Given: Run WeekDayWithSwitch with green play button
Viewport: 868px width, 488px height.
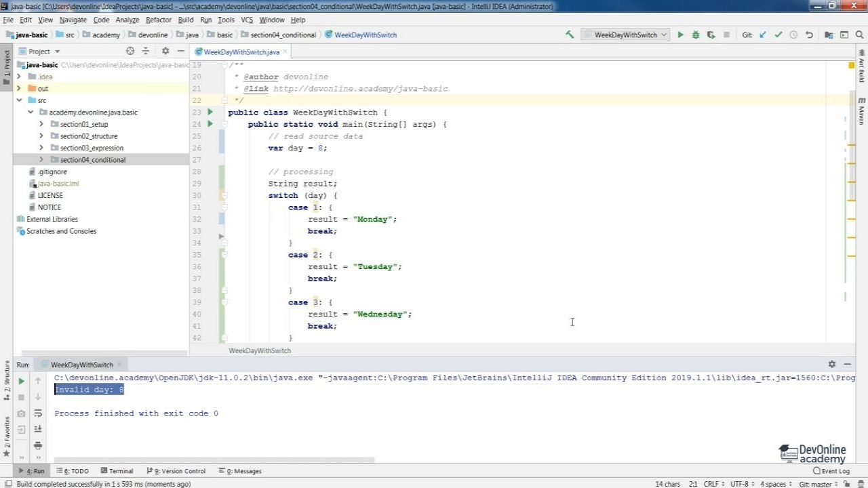Looking at the screenshot, I should 680,35.
